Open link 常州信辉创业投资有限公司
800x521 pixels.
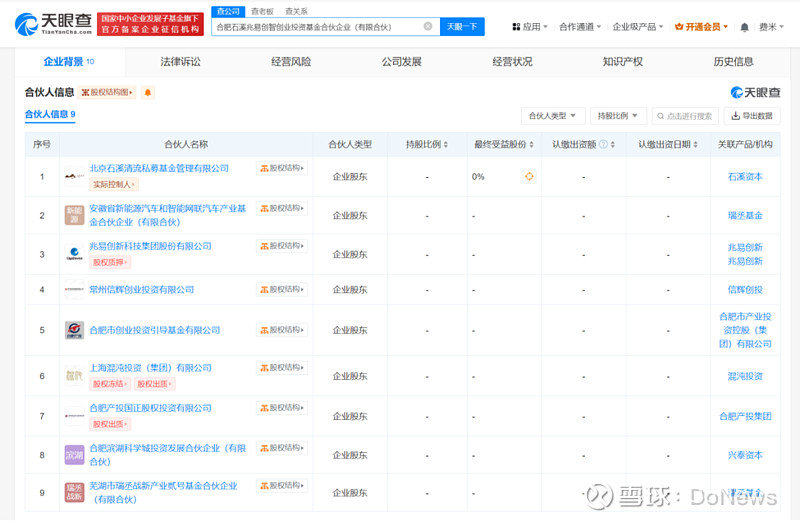click(x=141, y=289)
